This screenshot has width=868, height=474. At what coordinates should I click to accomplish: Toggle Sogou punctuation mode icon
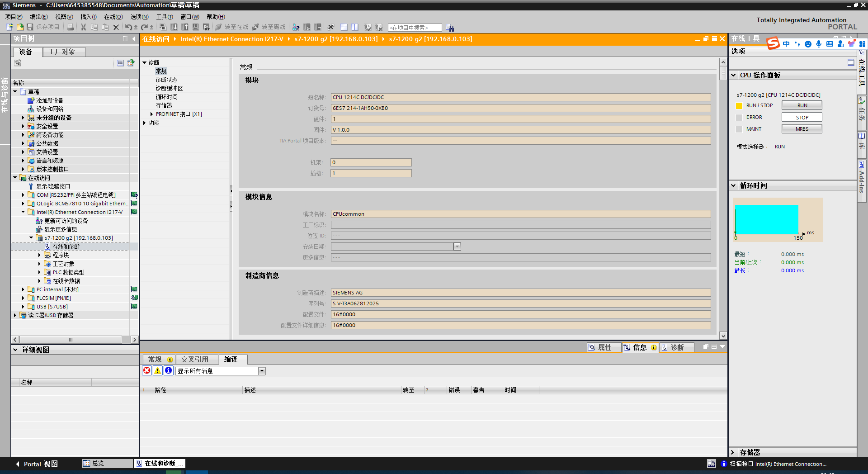[x=797, y=44]
